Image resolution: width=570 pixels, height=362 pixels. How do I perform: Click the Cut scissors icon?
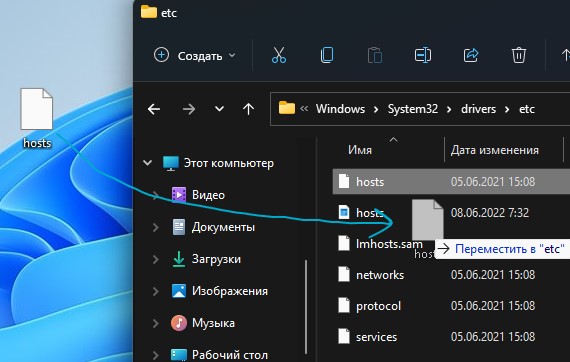pos(279,55)
